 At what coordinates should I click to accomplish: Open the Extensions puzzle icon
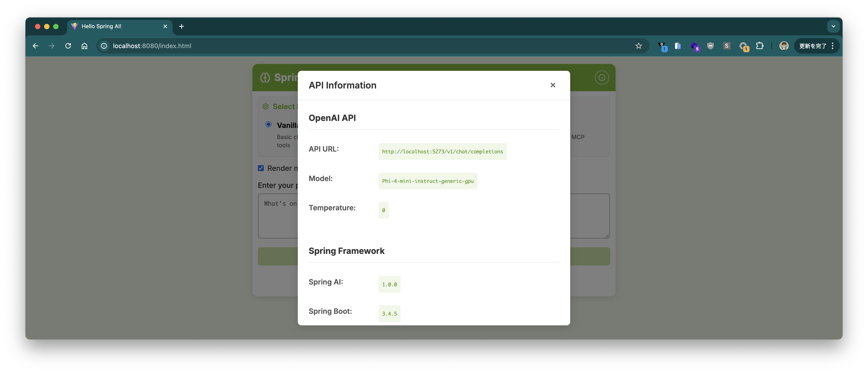tap(759, 46)
